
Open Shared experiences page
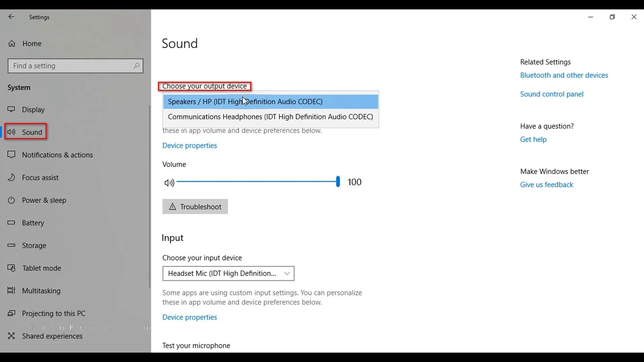(x=52, y=336)
